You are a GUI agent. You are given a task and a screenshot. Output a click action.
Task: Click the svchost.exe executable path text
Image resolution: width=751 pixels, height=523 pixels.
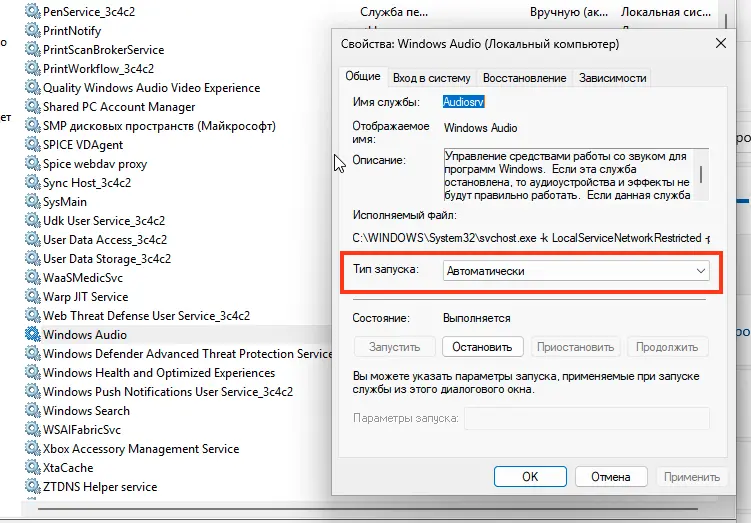pyautogui.click(x=531, y=238)
